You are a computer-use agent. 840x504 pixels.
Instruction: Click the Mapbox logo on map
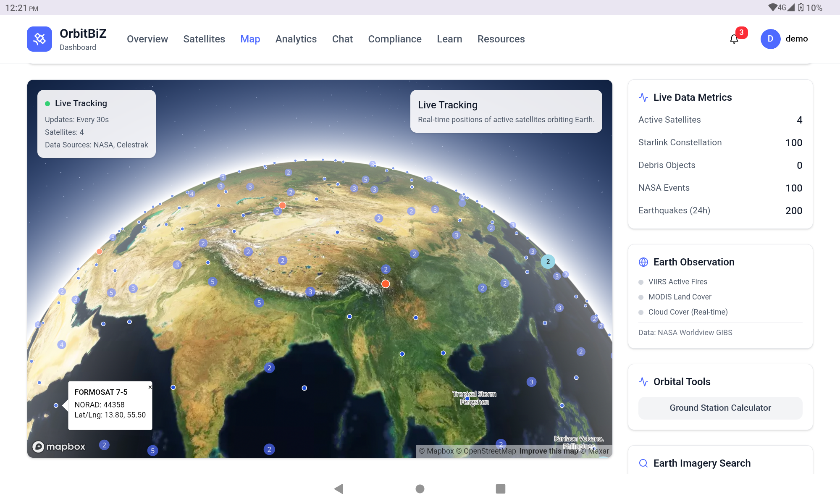coord(59,446)
